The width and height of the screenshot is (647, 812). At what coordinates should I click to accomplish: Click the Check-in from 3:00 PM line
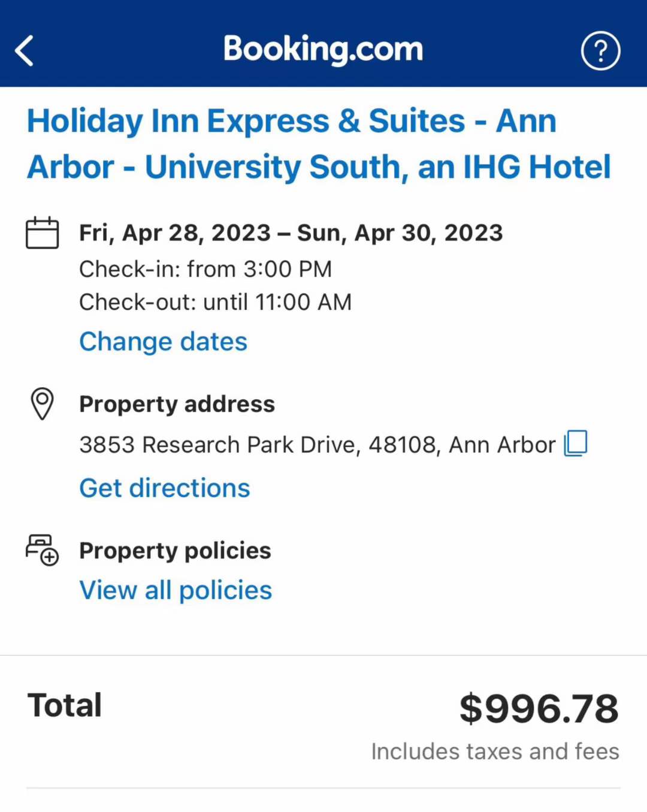click(x=205, y=269)
